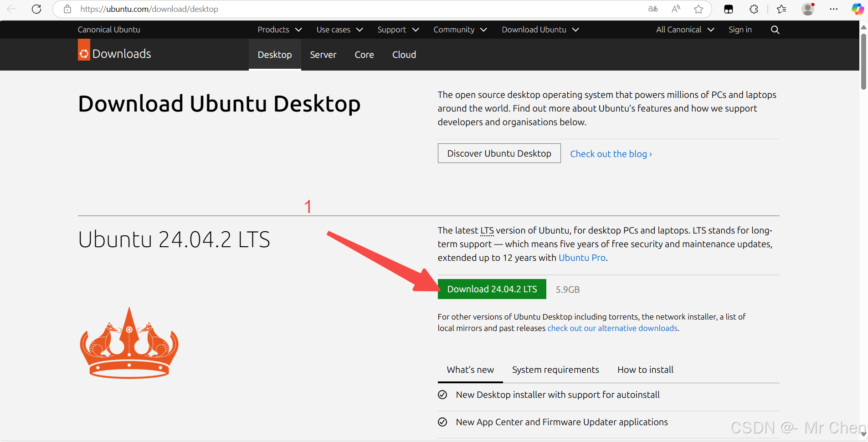
Task: Click the Ubuntu 24.04.2 LTS heading
Action: 174,239
